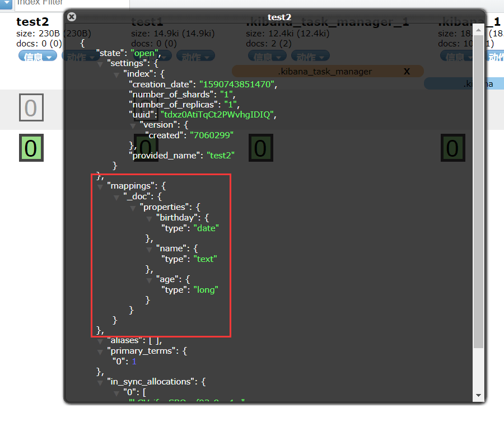The width and height of the screenshot is (504, 422).
Task: Close the test2 JSON info dialog
Action: point(72,17)
